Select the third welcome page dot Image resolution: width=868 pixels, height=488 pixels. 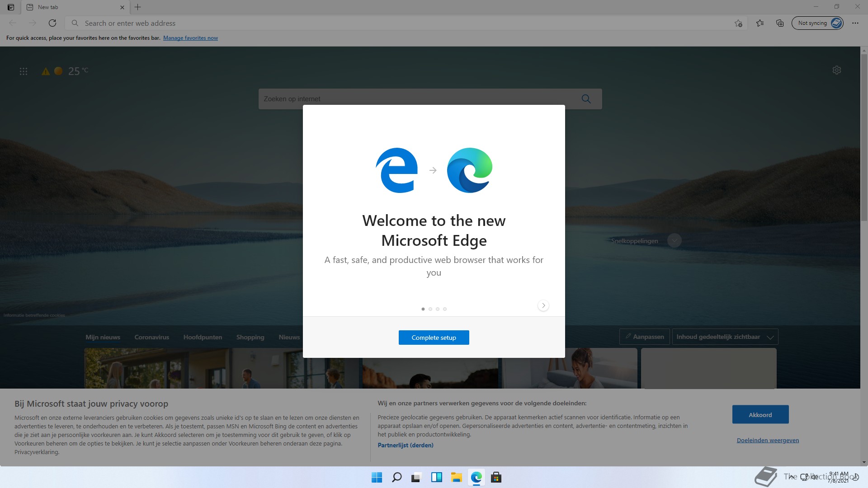(438, 309)
